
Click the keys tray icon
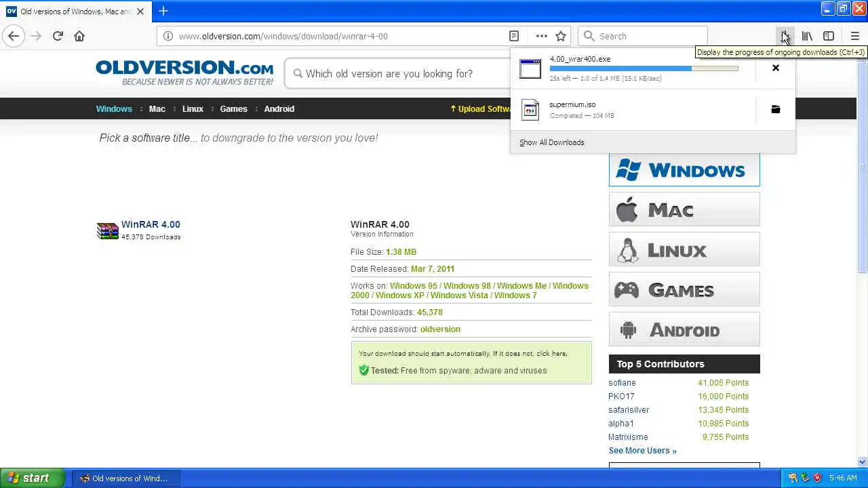pyautogui.click(x=793, y=479)
